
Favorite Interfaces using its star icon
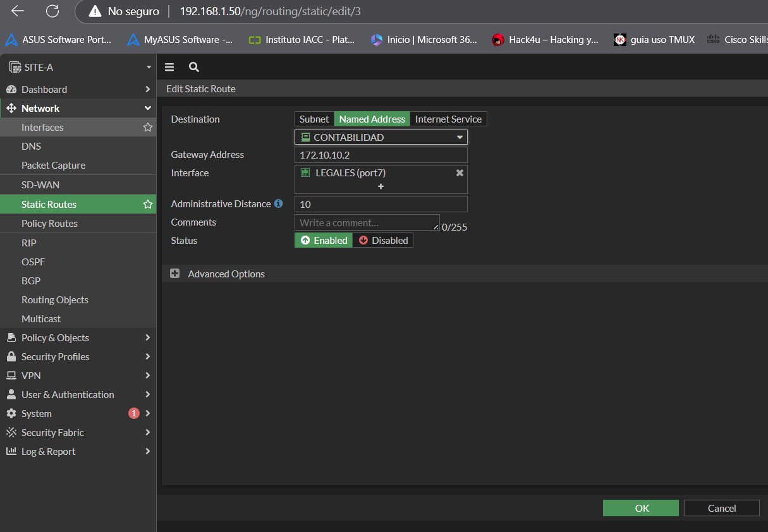[148, 128]
